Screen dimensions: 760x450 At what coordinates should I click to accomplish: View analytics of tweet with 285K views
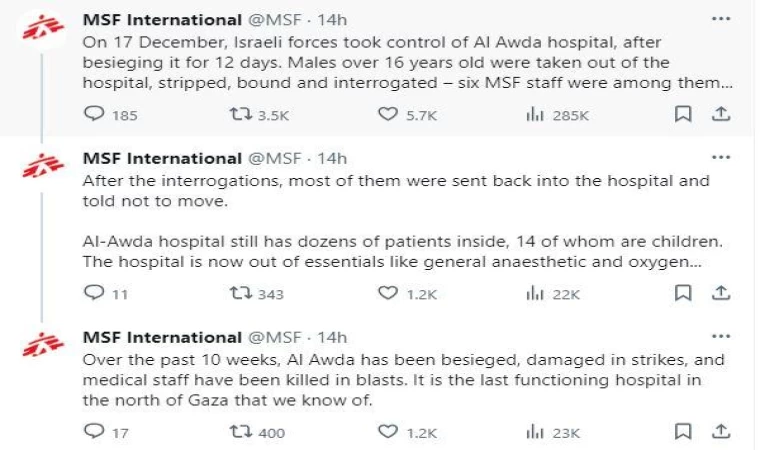pyautogui.click(x=534, y=115)
